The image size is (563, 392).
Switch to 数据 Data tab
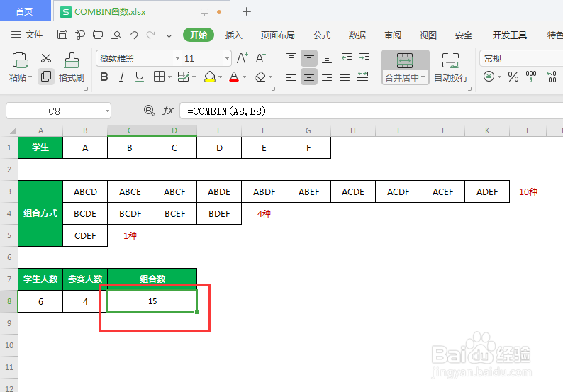tap(357, 35)
